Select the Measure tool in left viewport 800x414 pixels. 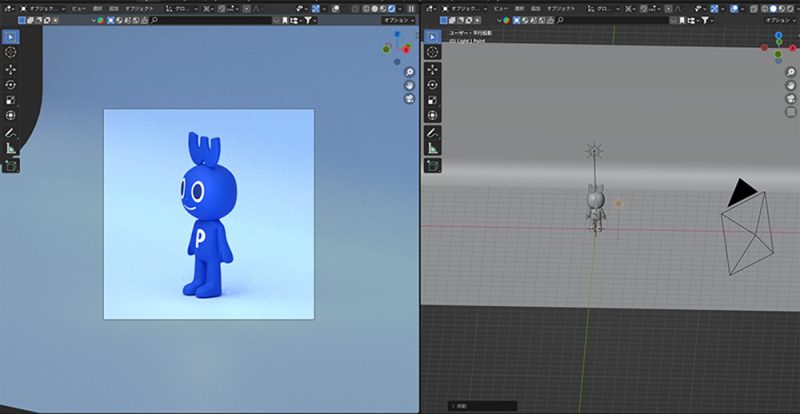click(x=11, y=148)
